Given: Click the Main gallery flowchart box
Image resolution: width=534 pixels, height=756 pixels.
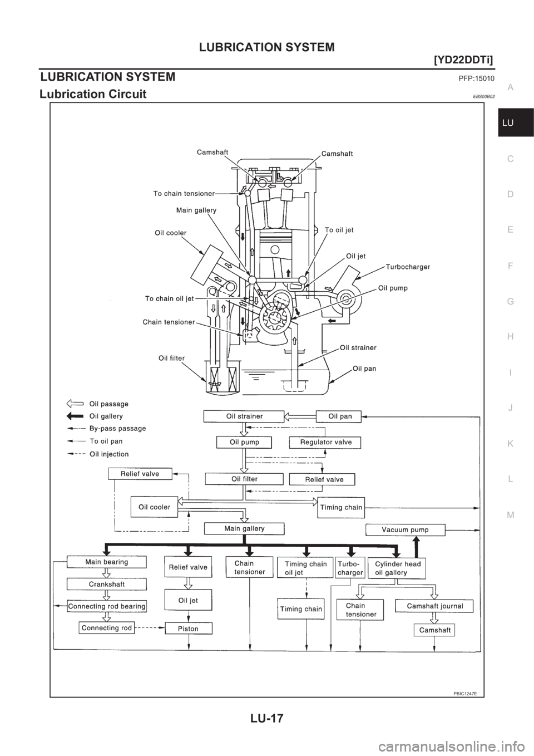Looking at the screenshot, I should point(244,528).
